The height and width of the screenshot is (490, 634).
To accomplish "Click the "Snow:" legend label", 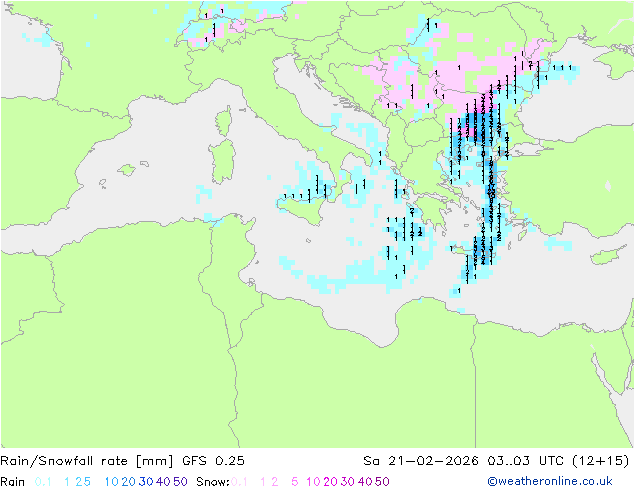I will pos(213,482).
